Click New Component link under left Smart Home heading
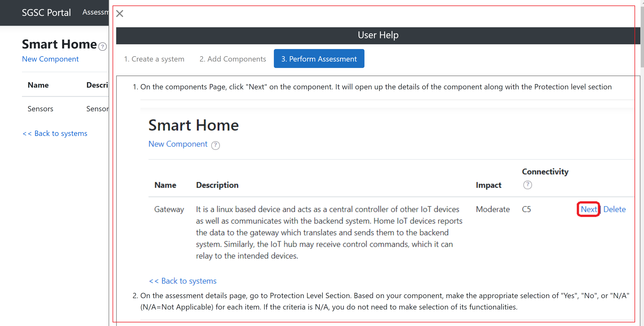The height and width of the screenshot is (326, 644). click(50, 59)
